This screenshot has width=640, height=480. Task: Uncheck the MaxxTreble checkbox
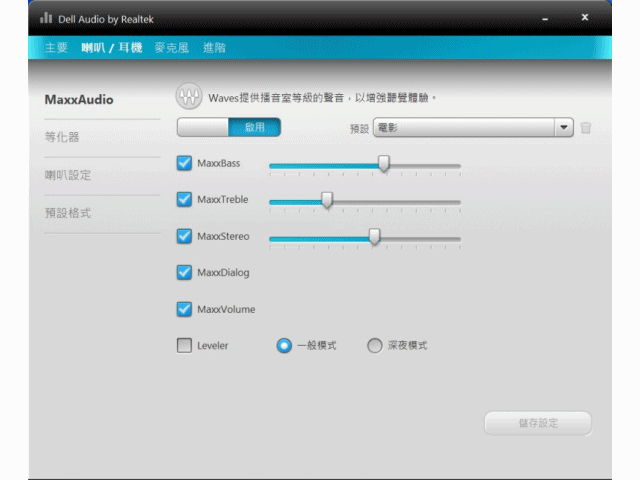click(x=184, y=199)
